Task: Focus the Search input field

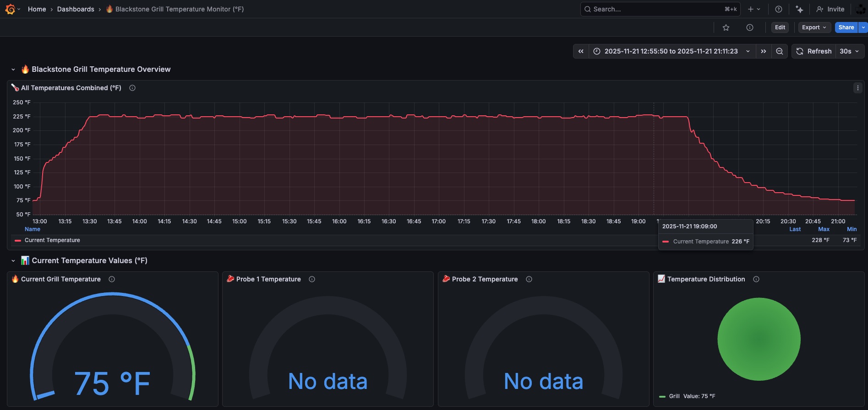Action: (x=660, y=9)
